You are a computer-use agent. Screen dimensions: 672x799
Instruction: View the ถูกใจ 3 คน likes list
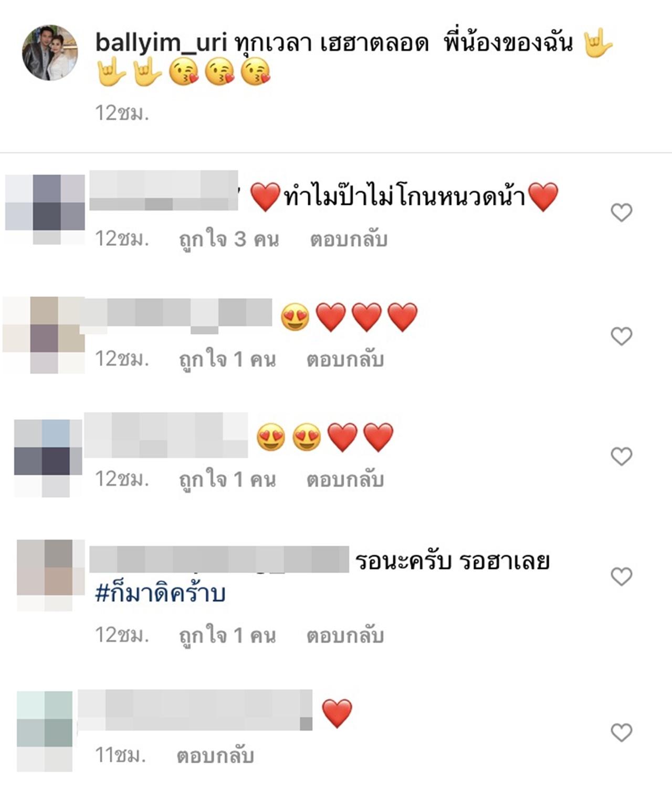pos(229,240)
